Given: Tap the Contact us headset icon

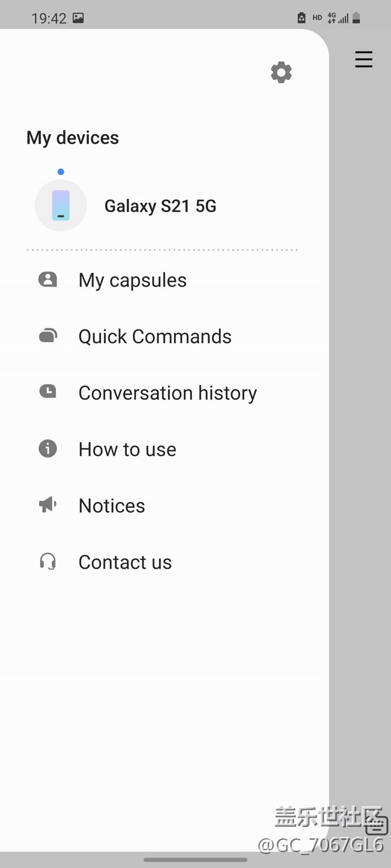Looking at the screenshot, I should click(x=48, y=561).
